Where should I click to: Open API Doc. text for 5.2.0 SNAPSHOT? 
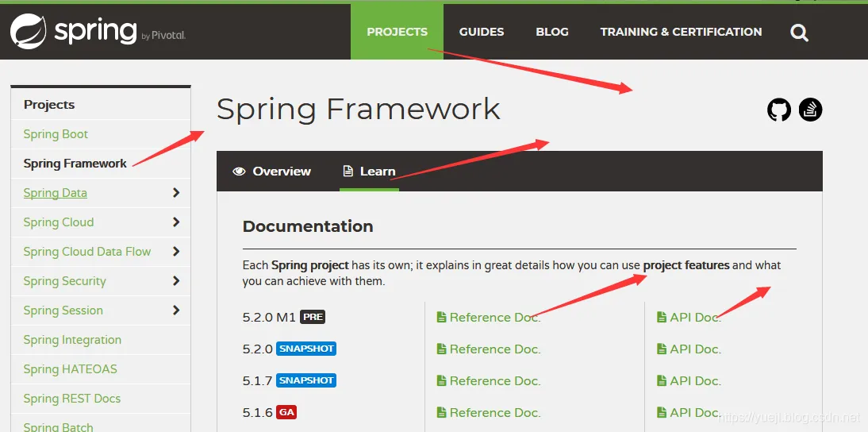695,349
